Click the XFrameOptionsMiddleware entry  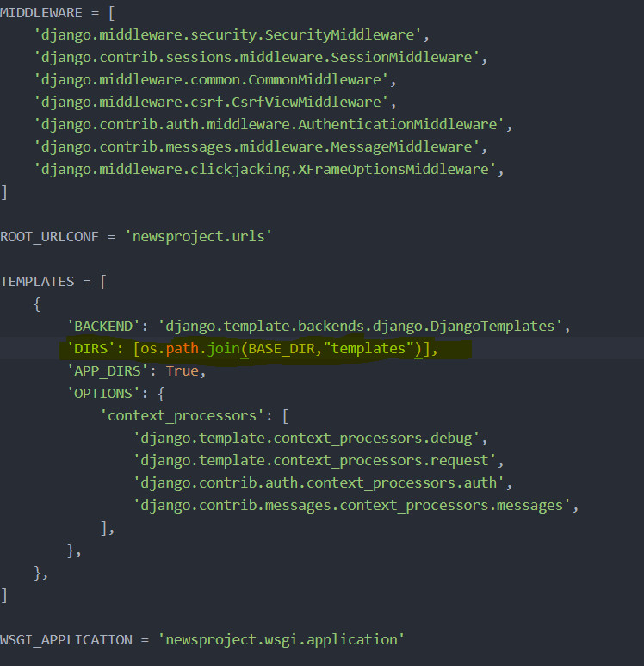pyautogui.click(x=265, y=170)
